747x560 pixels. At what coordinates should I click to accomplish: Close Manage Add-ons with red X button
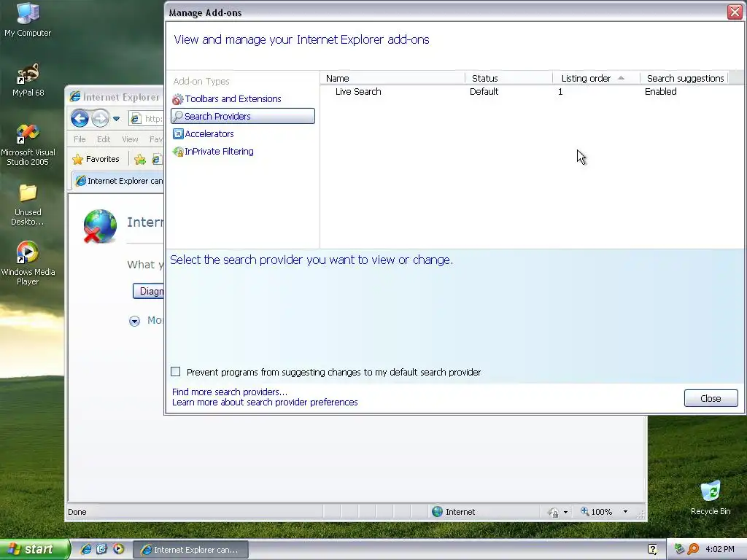(x=734, y=12)
